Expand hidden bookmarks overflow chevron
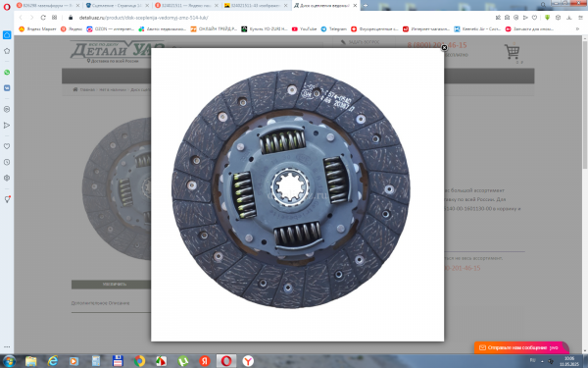 (577, 28)
